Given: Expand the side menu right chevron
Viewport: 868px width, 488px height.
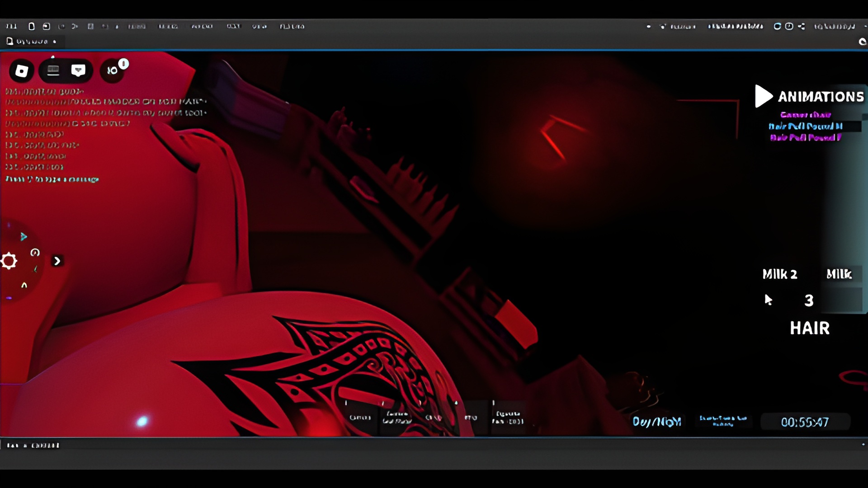Looking at the screenshot, I should point(57,261).
